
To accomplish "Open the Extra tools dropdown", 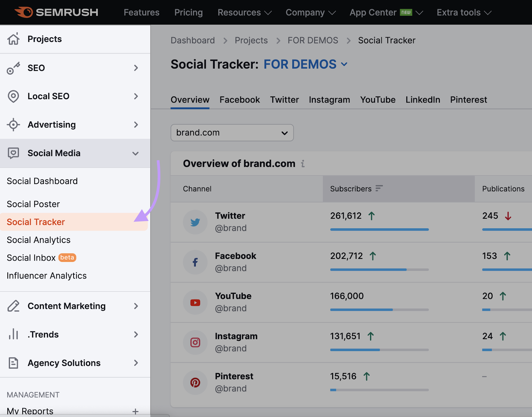I will click(x=464, y=13).
